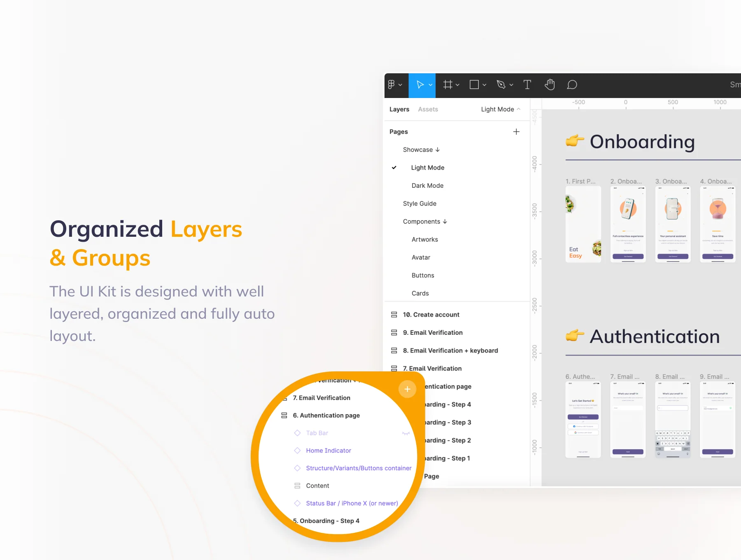Add a new page with plus icon
The image size is (741, 560).
pos(516,132)
